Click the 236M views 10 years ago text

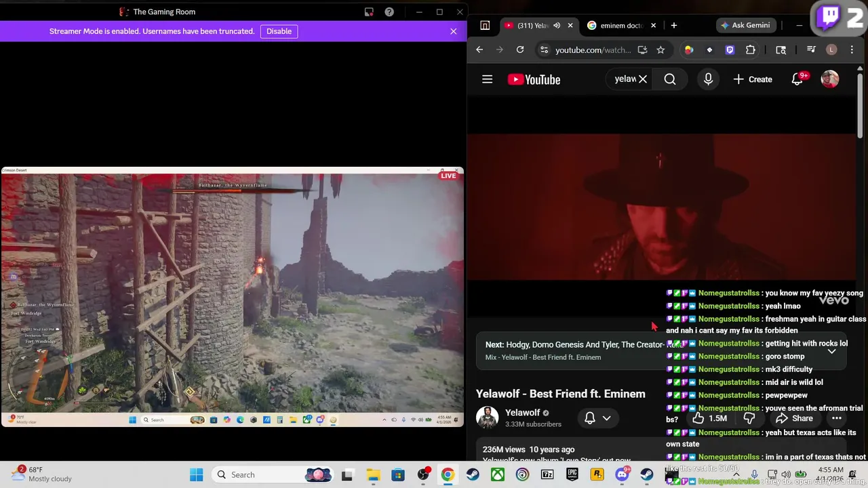tap(528, 449)
